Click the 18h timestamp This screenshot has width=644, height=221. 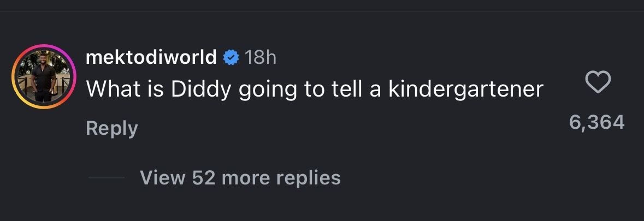pos(261,57)
